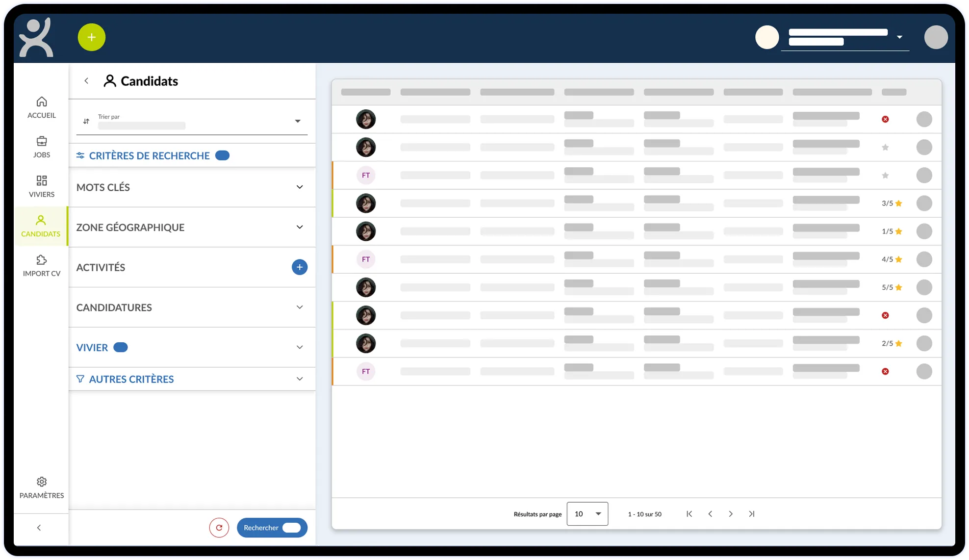Open the Viviers section
The width and height of the screenshot is (969, 560).
click(42, 186)
